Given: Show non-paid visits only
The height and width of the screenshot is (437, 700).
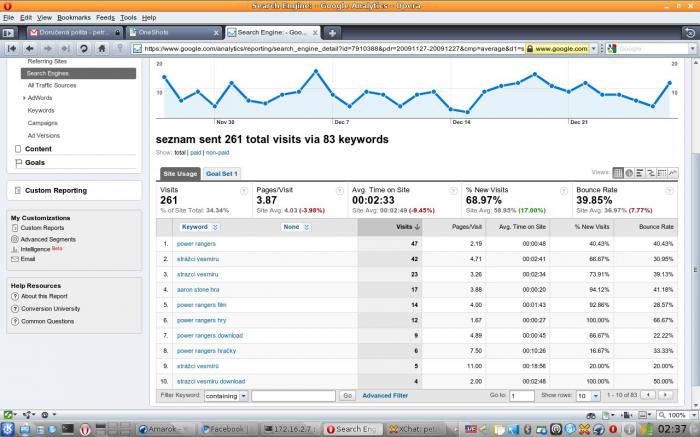Looking at the screenshot, I should point(217,153).
